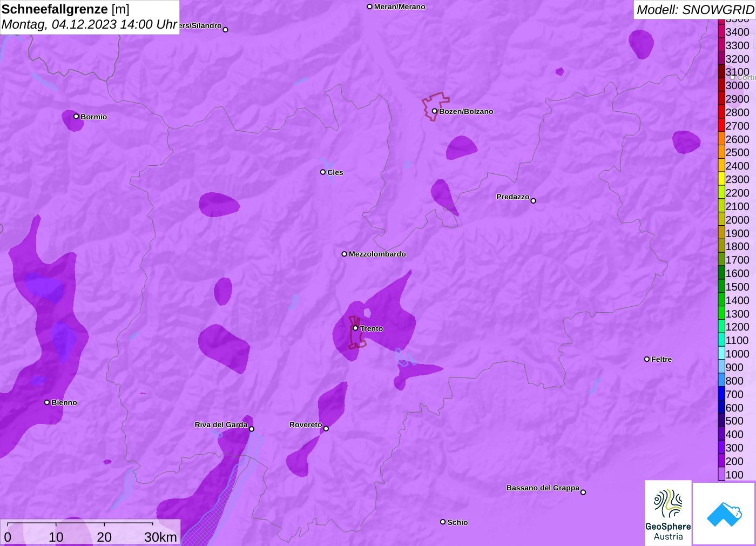756x546 pixels.
Task: Click the Schio city marker dot
Action: click(443, 522)
